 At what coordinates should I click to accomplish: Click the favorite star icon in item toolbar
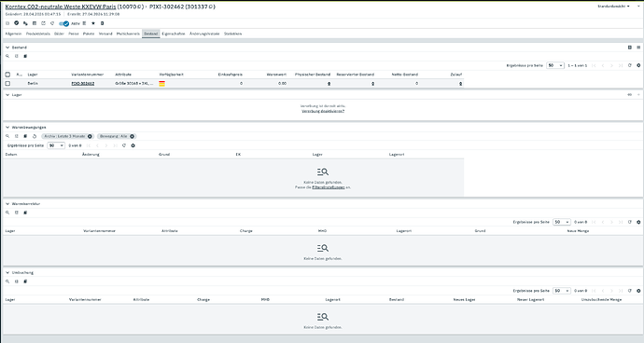tap(93, 23)
